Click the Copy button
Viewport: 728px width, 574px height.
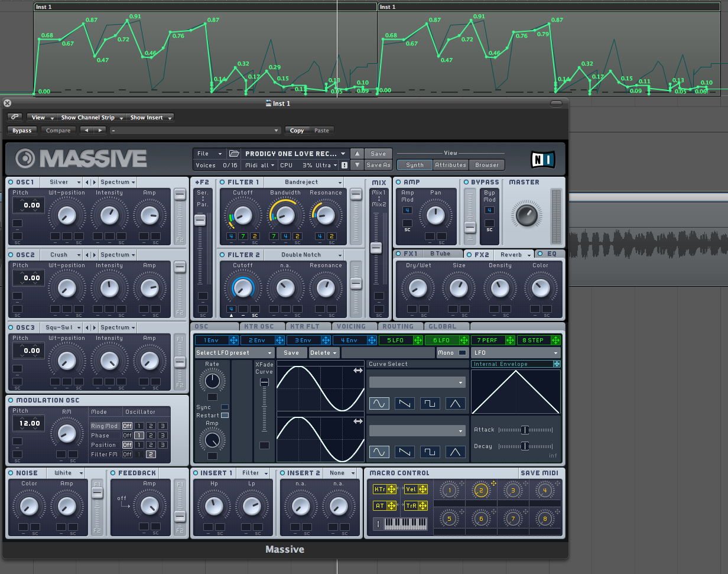[x=297, y=131]
